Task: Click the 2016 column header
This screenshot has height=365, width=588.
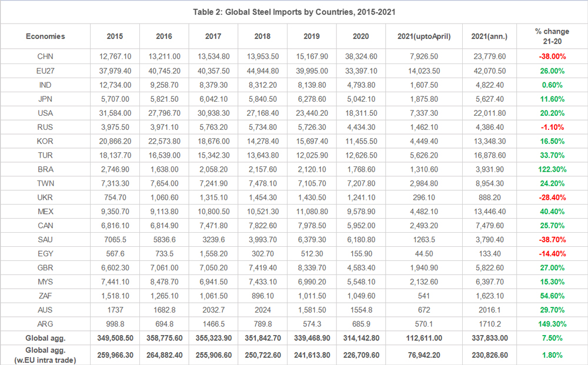Action: [x=164, y=36]
